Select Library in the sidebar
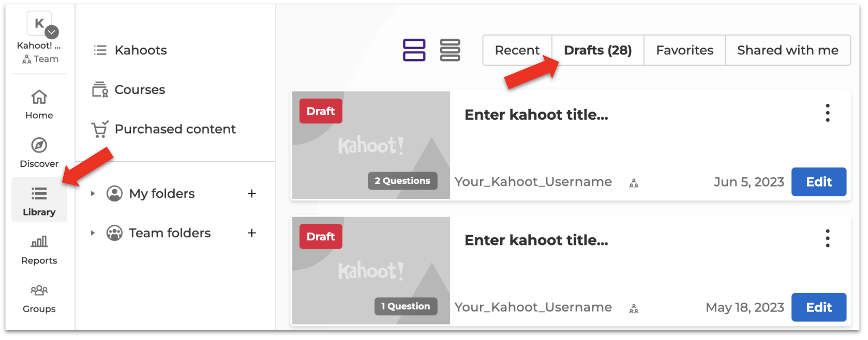 pyautogui.click(x=39, y=200)
